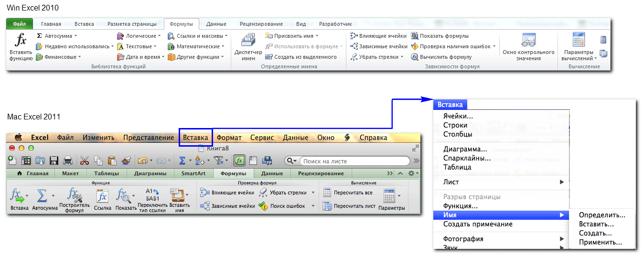Open Проверка наличия ошибок dropdown
Image resolution: width=644 pixels, height=257 pixels.
pos(453,46)
